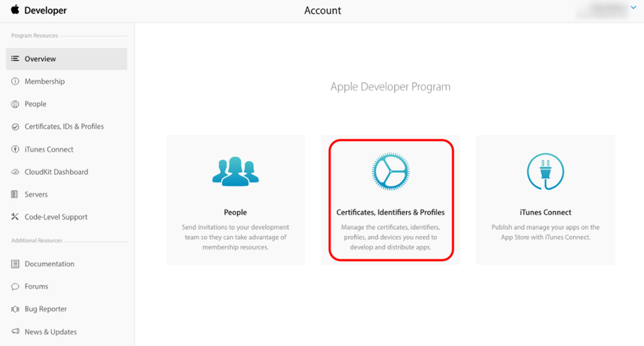Open Code-Level Support link
This screenshot has width=644, height=346.
coord(56,217)
